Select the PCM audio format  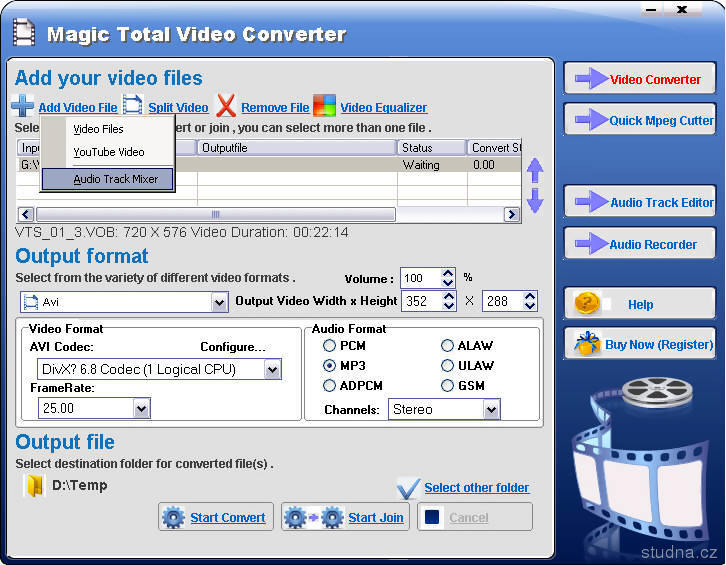329,345
